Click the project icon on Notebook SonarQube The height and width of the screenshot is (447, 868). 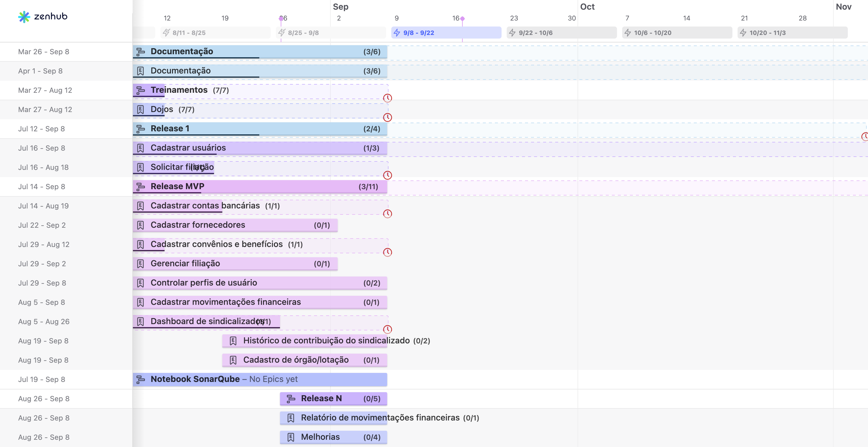(x=140, y=379)
